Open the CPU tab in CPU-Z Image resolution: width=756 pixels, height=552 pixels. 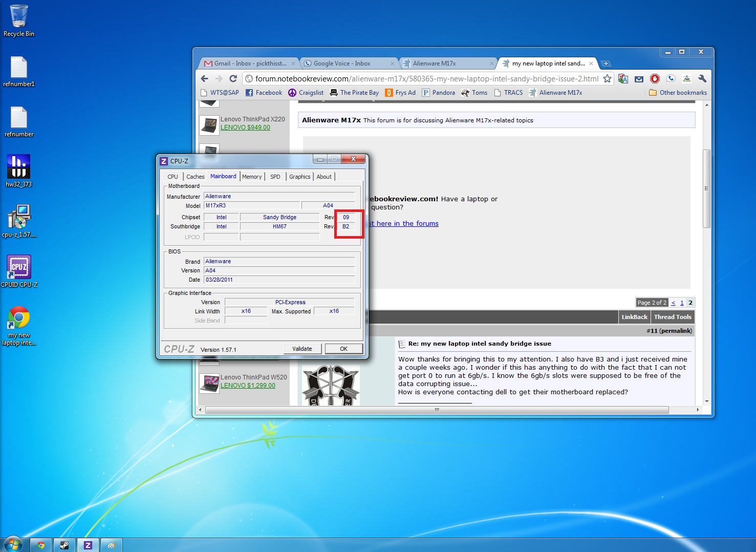pos(172,177)
